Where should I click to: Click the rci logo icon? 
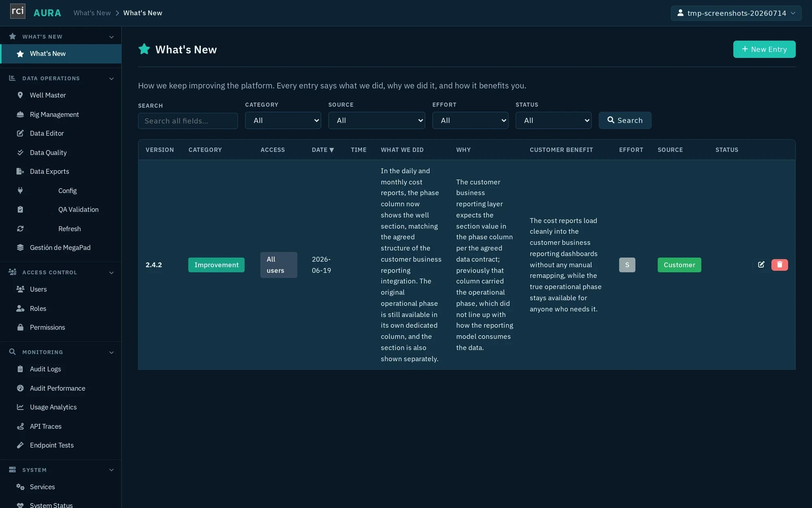click(17, 11)
